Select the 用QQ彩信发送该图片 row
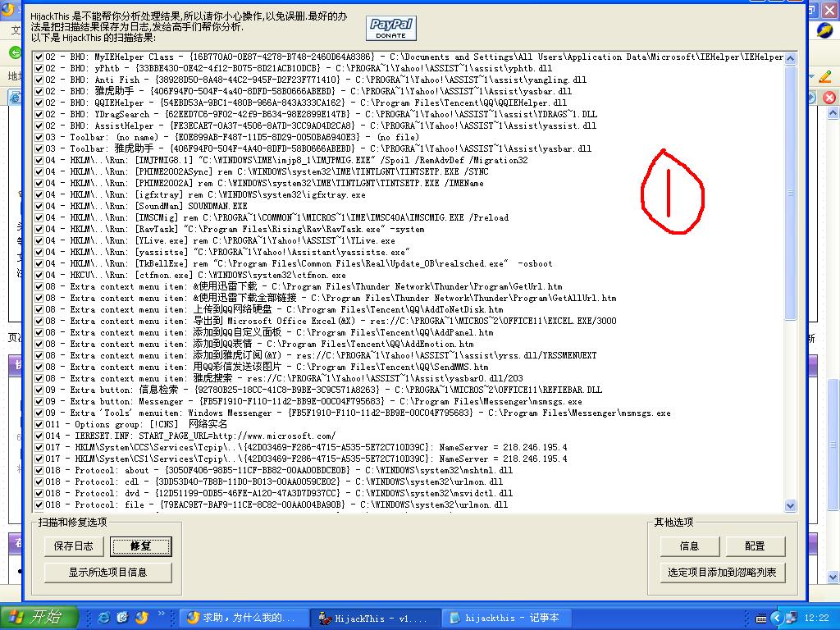 click(267, 367)
